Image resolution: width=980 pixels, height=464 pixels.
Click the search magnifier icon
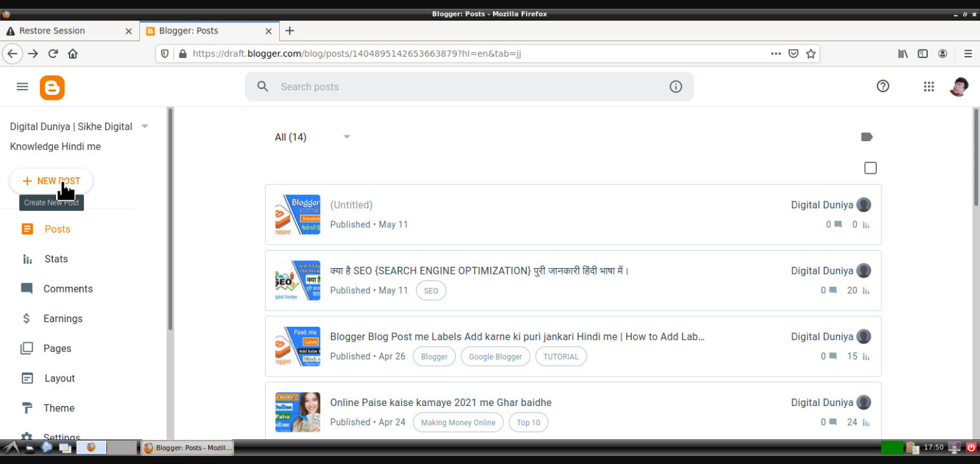(262, 86)
